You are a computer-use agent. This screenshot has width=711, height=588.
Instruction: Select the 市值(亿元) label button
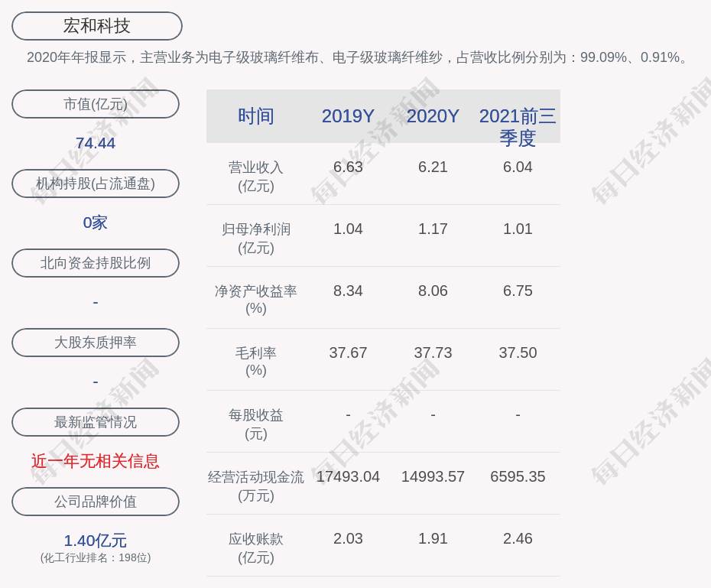[x=96, y=104]
